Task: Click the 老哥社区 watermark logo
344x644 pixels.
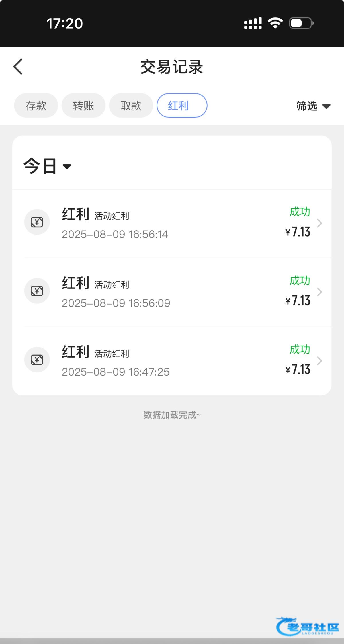Action: [308, 626]
